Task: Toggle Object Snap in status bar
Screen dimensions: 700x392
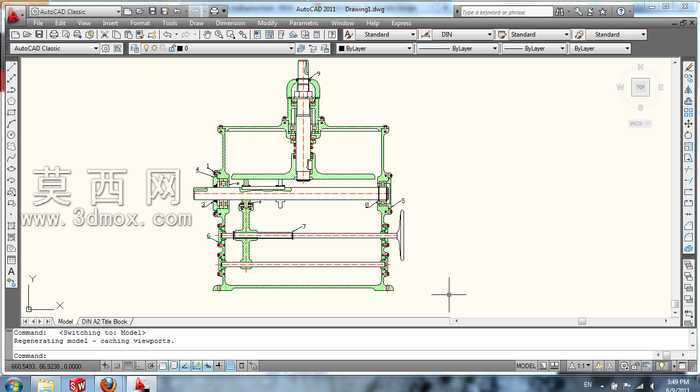Action: (163, 366)
